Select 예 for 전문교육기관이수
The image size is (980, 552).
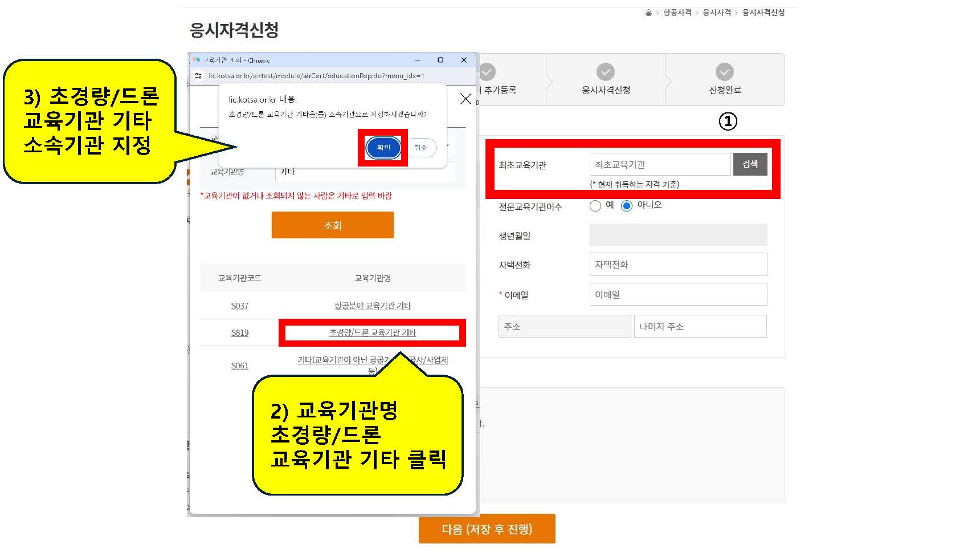[x=595, y=206]
